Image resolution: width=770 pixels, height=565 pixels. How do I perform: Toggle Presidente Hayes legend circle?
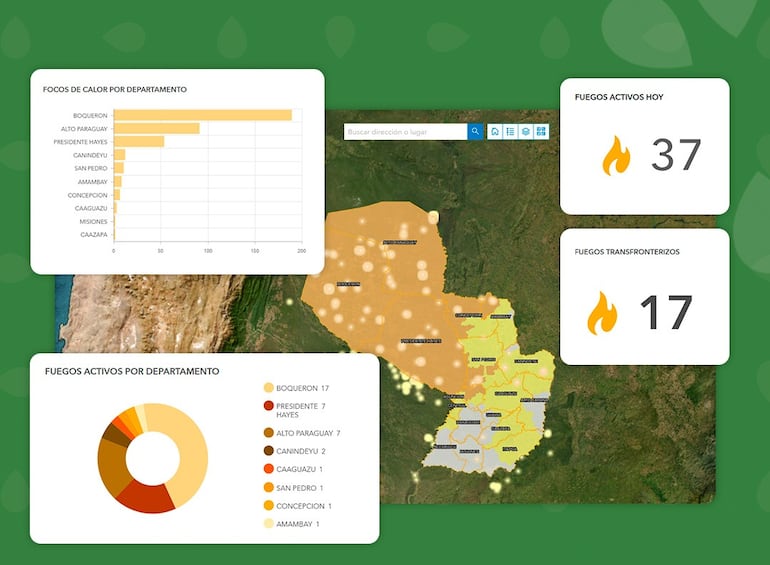[x=268, y=406]
